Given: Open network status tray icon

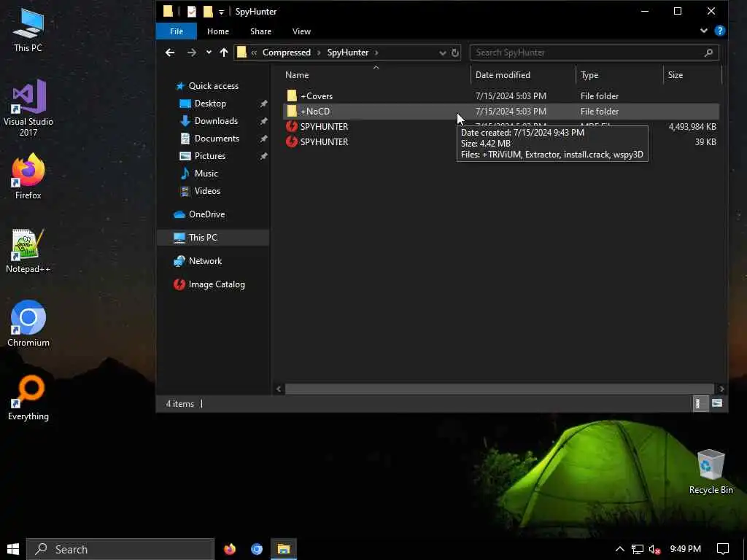Looking at the screenshot, I should [x=637, y=549].
